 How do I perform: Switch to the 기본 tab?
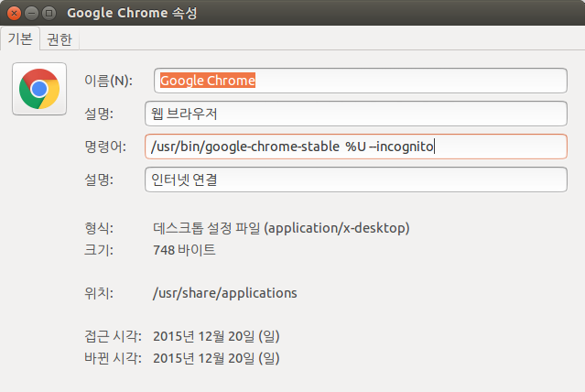tap(20, 38)
